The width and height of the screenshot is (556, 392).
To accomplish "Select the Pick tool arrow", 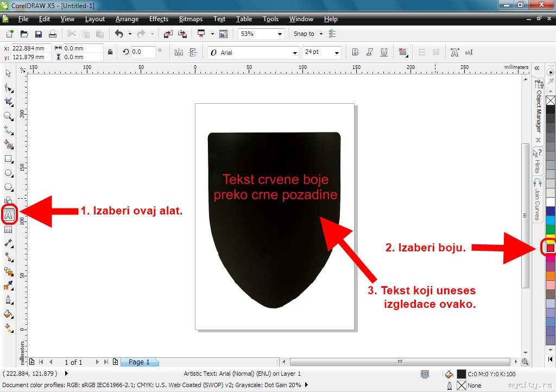I will tap(8, 73).
